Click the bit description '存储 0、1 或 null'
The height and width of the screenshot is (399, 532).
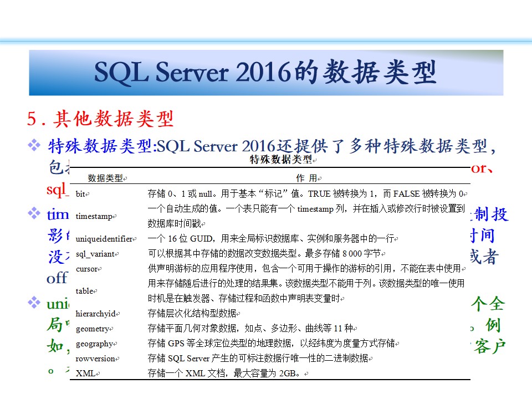click(180, 194)
